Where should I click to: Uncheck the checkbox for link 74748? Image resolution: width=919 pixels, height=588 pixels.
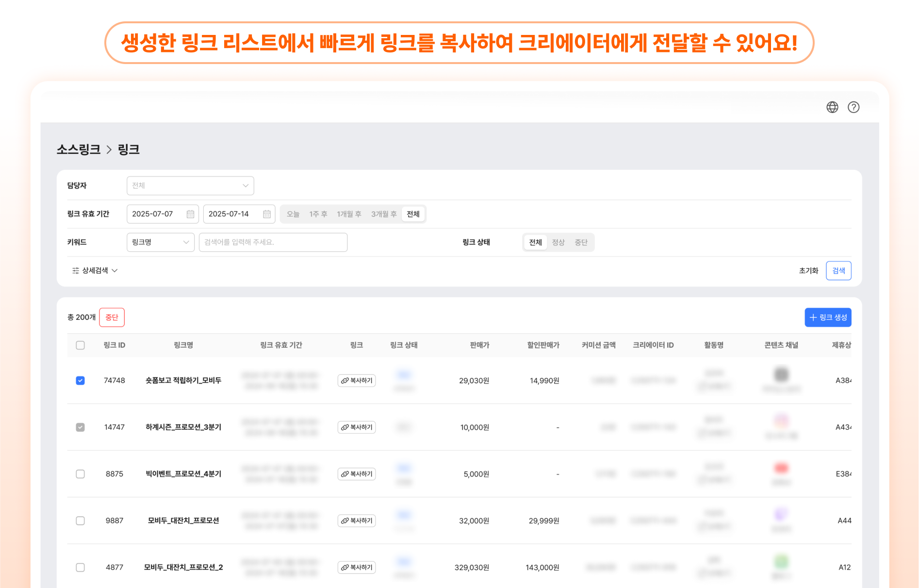tap(81, 380)
